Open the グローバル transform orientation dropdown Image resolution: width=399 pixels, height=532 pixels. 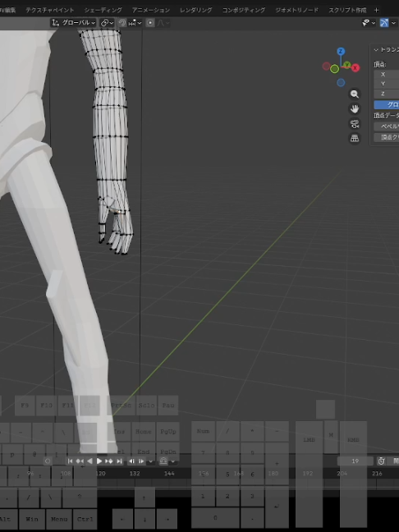[73, 23]
